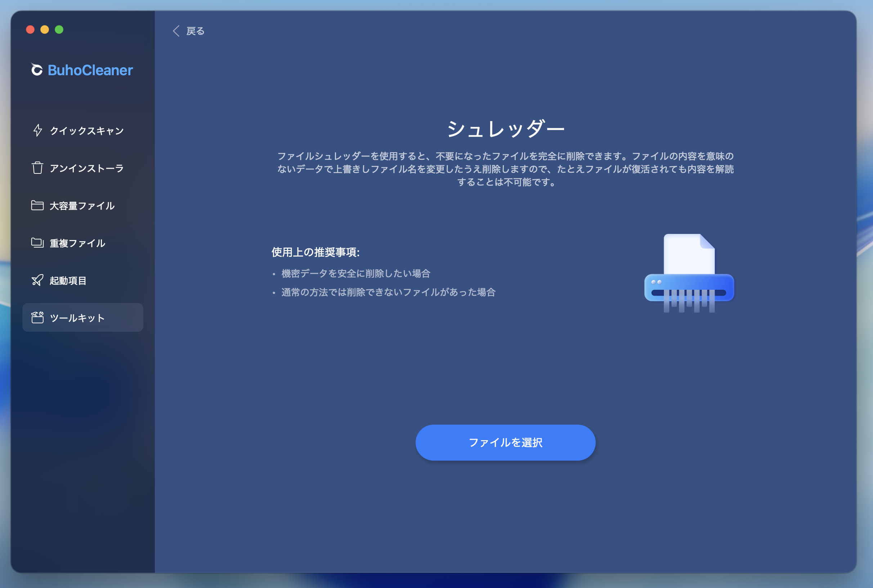The image size is (873, 588).
Task: Minimize the window with the yellow button
Action: coord(45,30)
